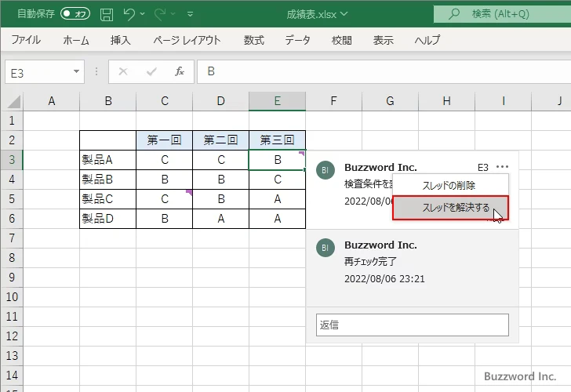This screenshot has height=392, width=571.
Task: Open the thread more-actions ellipsis button
Action: pyautogui.click(x=502, y=167)
